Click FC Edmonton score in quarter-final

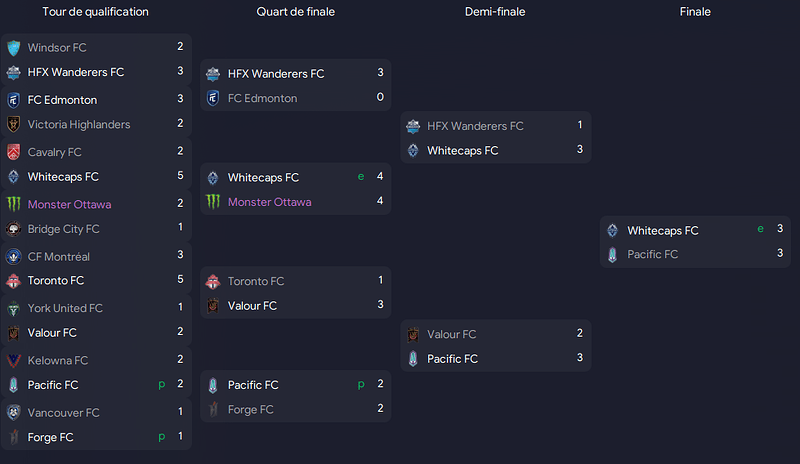(x=380, y=97)
